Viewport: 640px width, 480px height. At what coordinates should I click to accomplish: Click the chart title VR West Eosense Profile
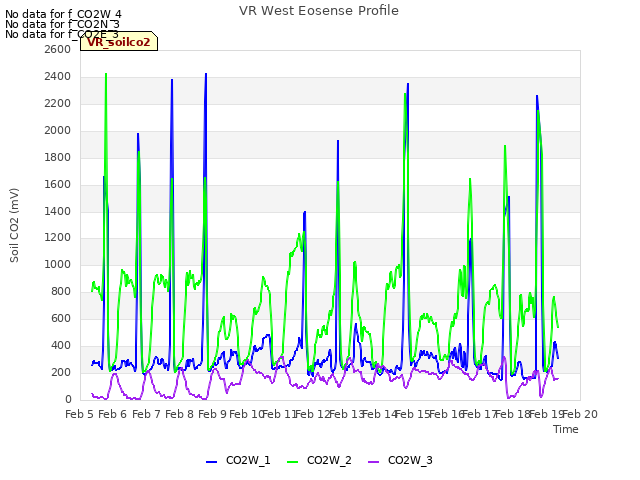coord(319,11)
